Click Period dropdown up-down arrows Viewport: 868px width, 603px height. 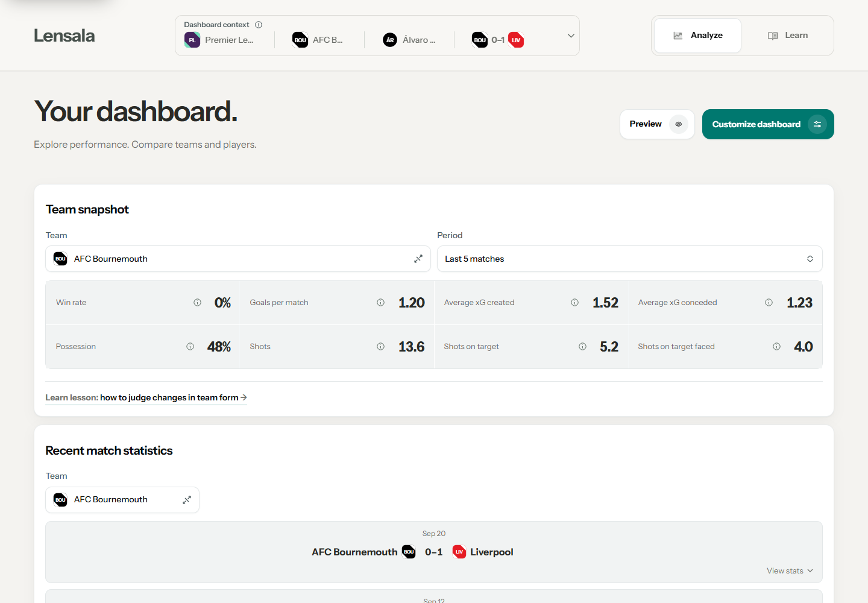[810, 259]
